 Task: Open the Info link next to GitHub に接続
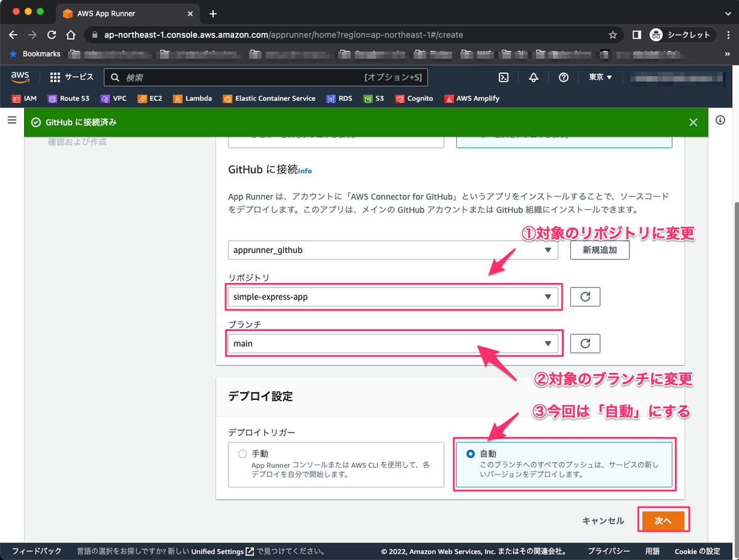(x=305, y=170)
